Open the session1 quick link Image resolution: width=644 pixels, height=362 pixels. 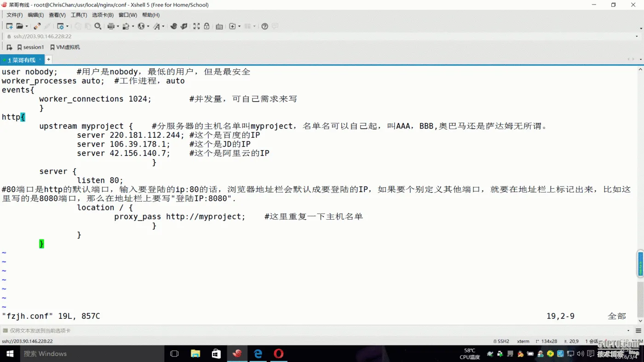click(30, 47)
